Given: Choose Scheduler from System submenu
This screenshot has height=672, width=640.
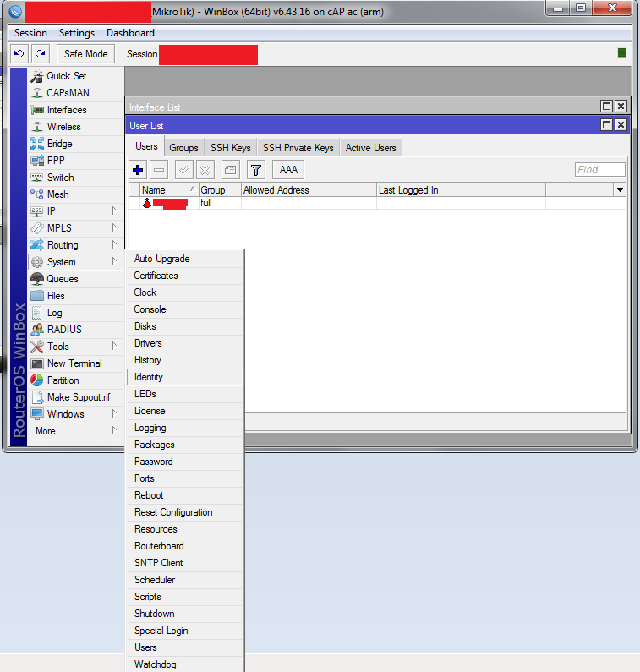Looking at the screenshot, I should tap(185, 580).
